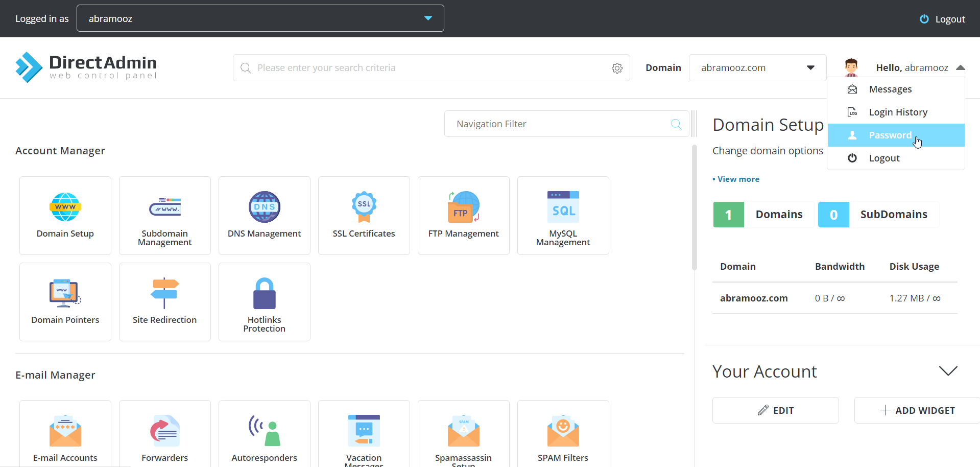Collapse the Hello, abramooz user menu arrow
Image resolution: width=980 pixels, height=467 pixels.
click(961, 67)
